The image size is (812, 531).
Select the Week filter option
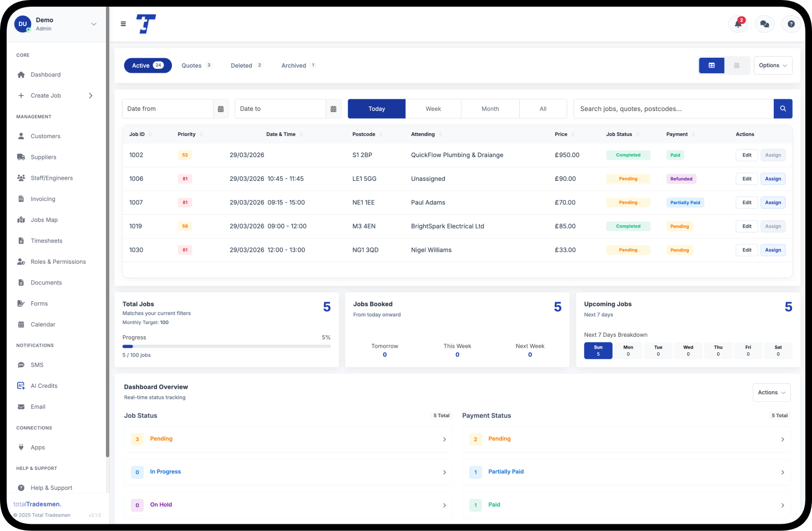point(433,109)
